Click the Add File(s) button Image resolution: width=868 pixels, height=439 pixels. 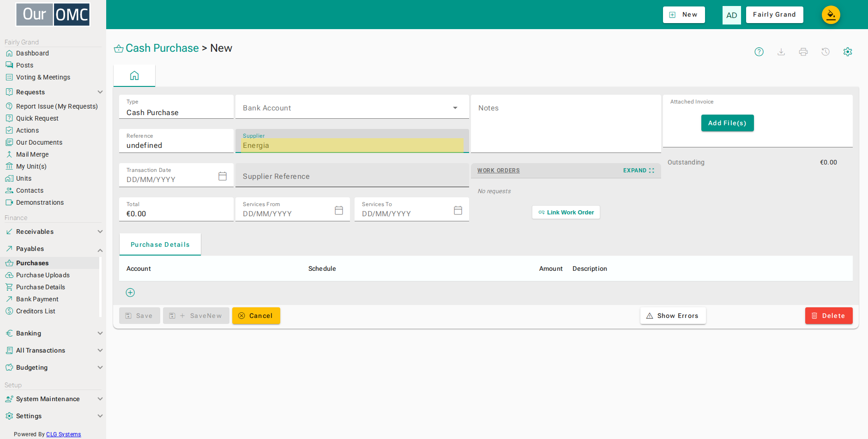(x=727, y=123)
